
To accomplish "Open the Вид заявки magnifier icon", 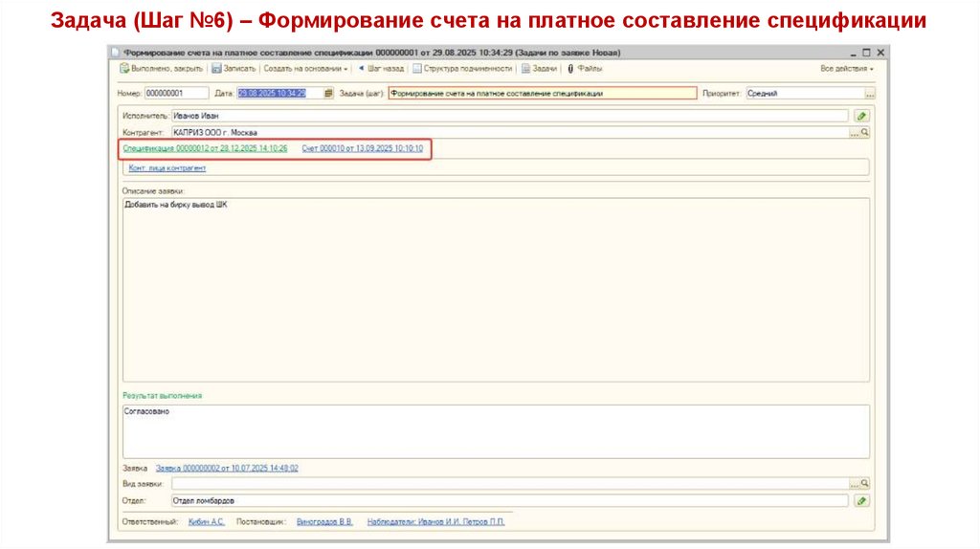I will (x=865, y=483).
